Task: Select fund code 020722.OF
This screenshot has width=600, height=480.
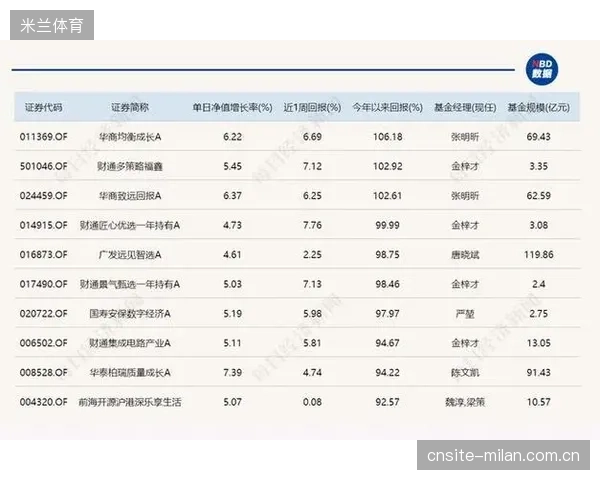Action: pos(44,313)
